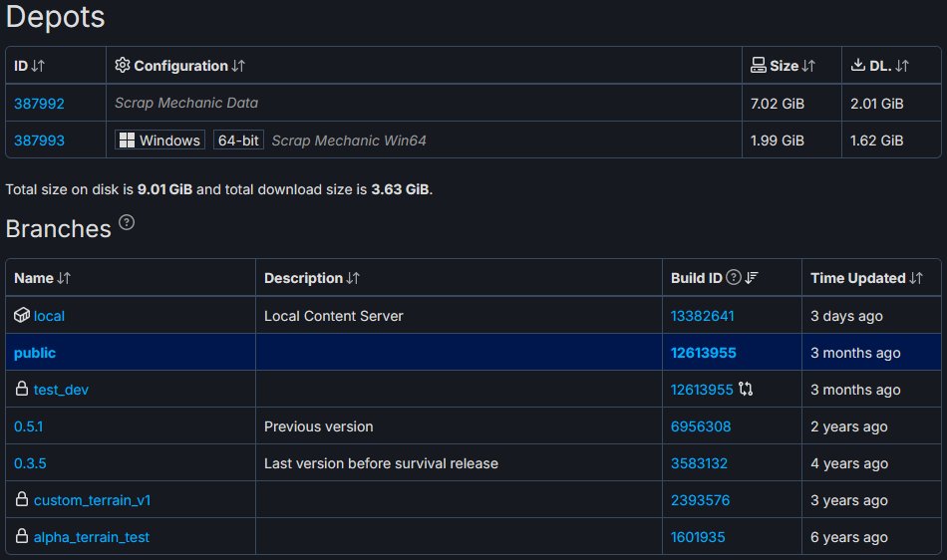This screenshot has height=560, width=947.
Task: Click the 3.63 GiB total download text
Action: coord(400,189)
